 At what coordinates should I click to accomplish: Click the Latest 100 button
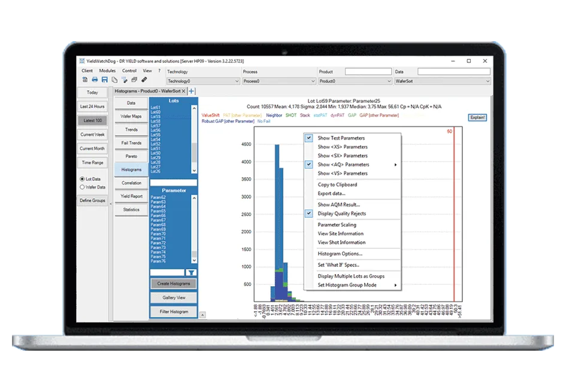click(x=92, y=121)
